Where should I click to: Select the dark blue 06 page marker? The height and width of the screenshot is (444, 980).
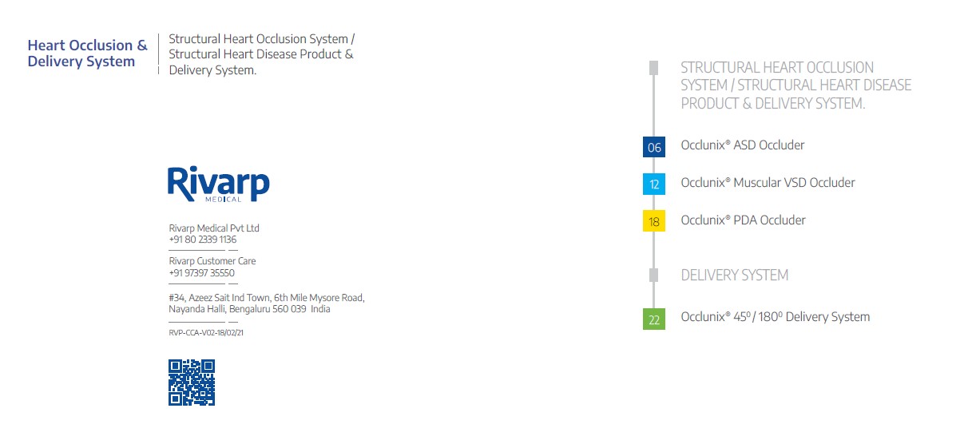click(654, 147)
